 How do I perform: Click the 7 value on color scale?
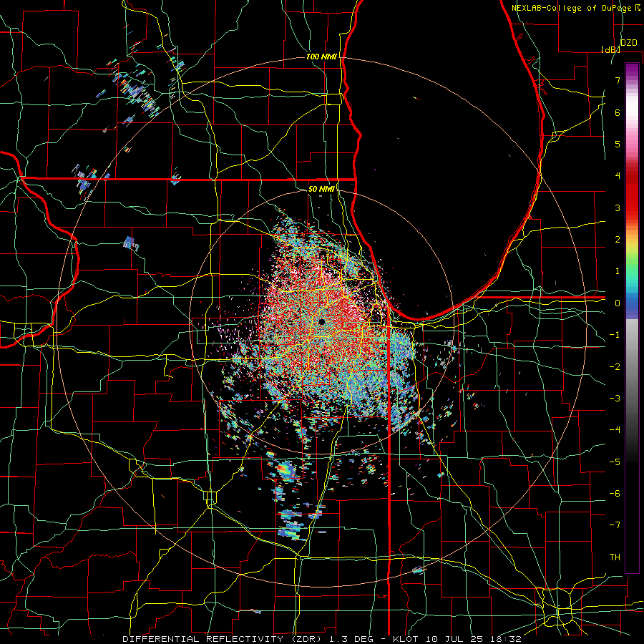[x=618, y=80]
